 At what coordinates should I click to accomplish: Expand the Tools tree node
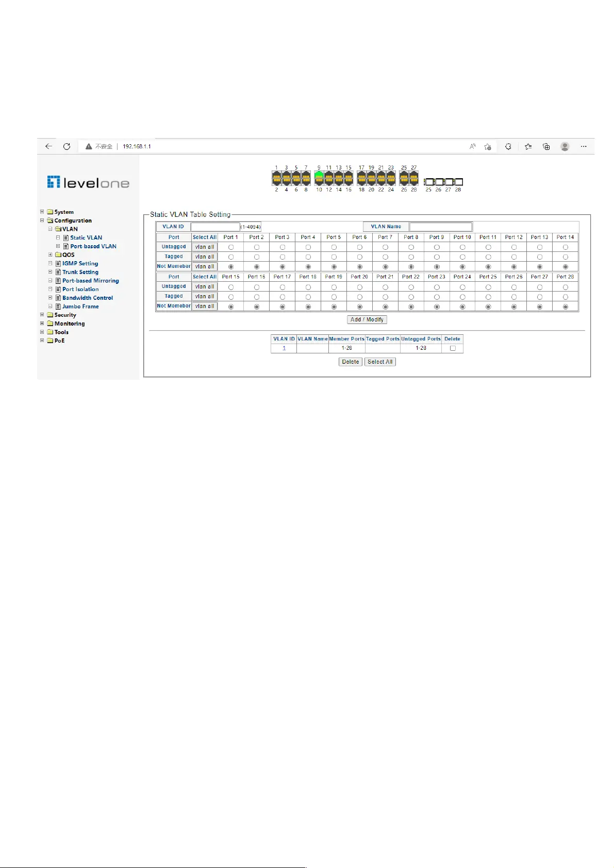[x=42, y=332]
